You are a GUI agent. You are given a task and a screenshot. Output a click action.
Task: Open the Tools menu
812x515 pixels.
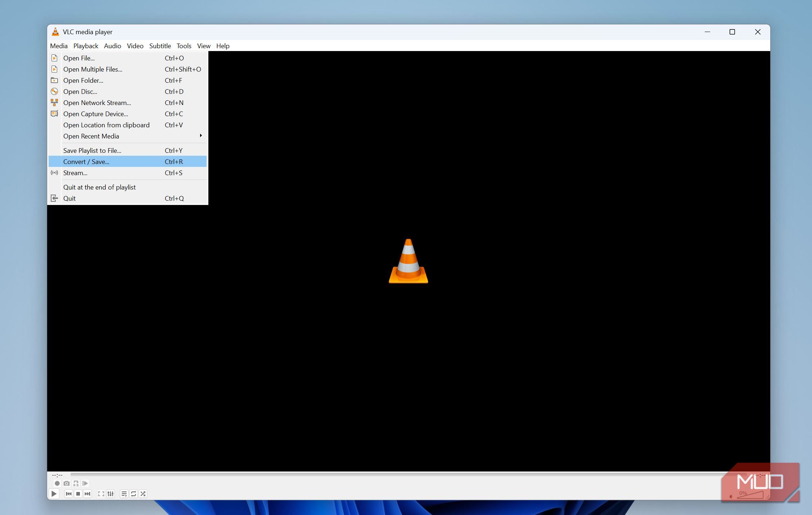point(184,46)
